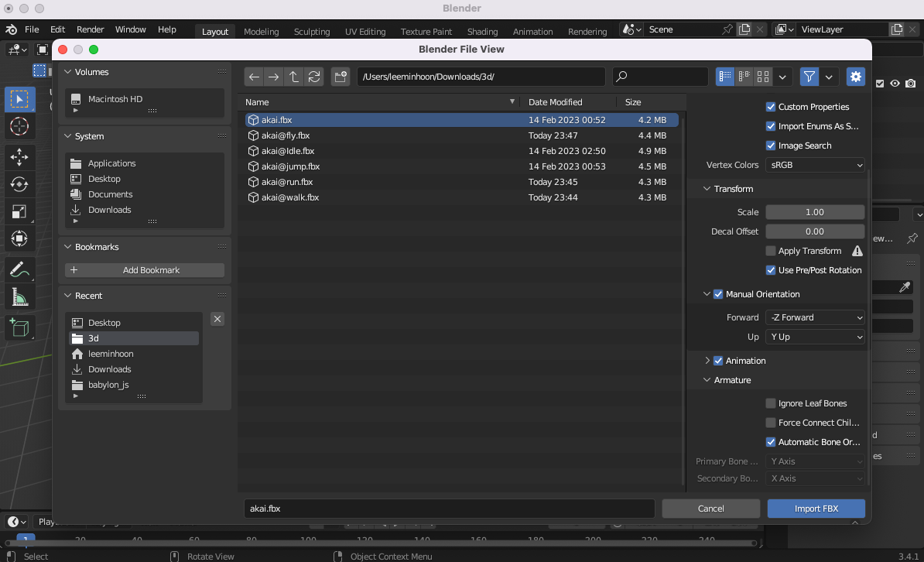Open Downloads under System
Screen dimensions: 924x562
pos(110,210)
